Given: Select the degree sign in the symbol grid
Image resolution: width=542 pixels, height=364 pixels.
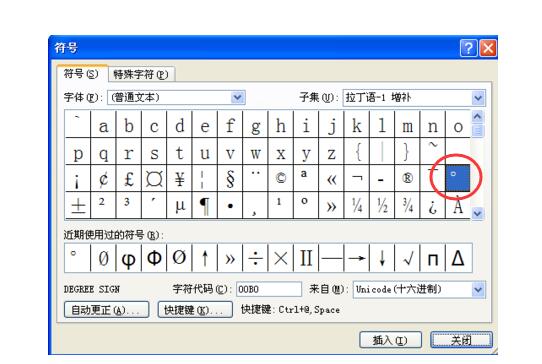Looking at the screenshot, I should click(458, 178).
